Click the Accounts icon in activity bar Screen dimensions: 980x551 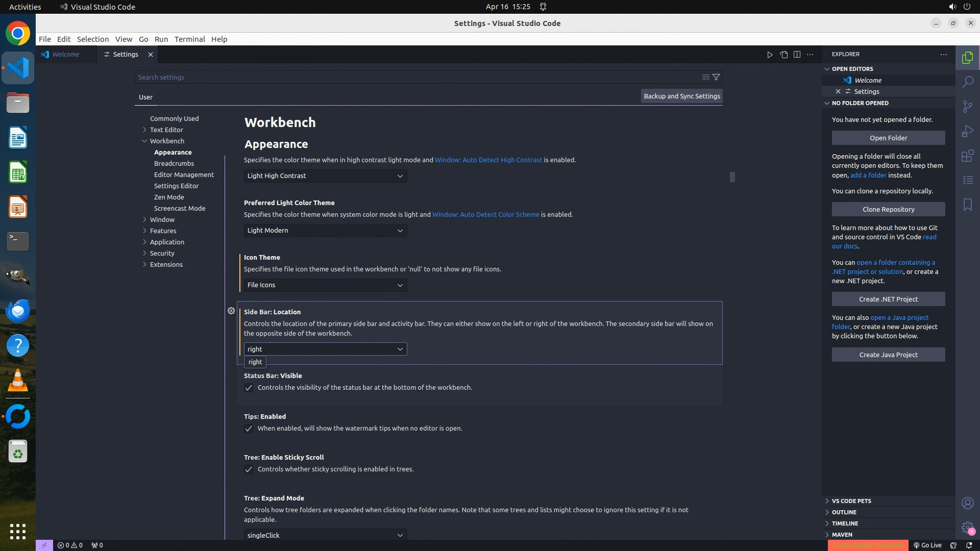pos(967,503)
